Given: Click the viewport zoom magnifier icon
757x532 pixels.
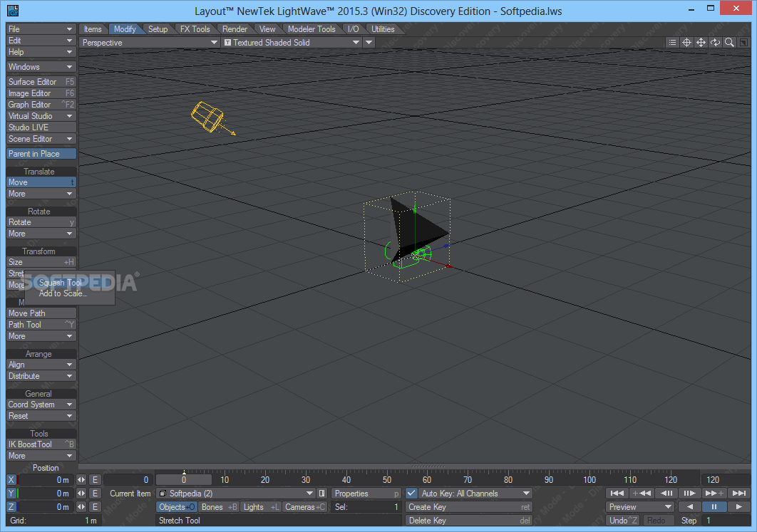Looking at the screenshot, I should (729, 43).
